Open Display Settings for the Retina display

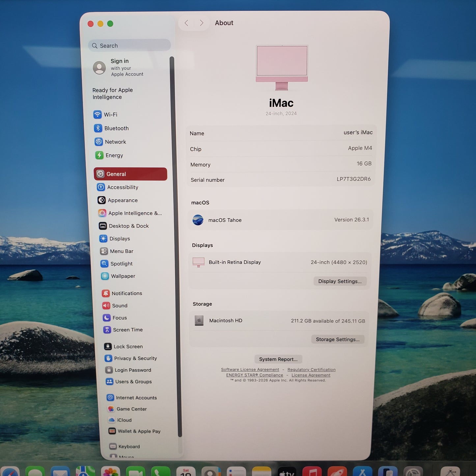point(340,281)
